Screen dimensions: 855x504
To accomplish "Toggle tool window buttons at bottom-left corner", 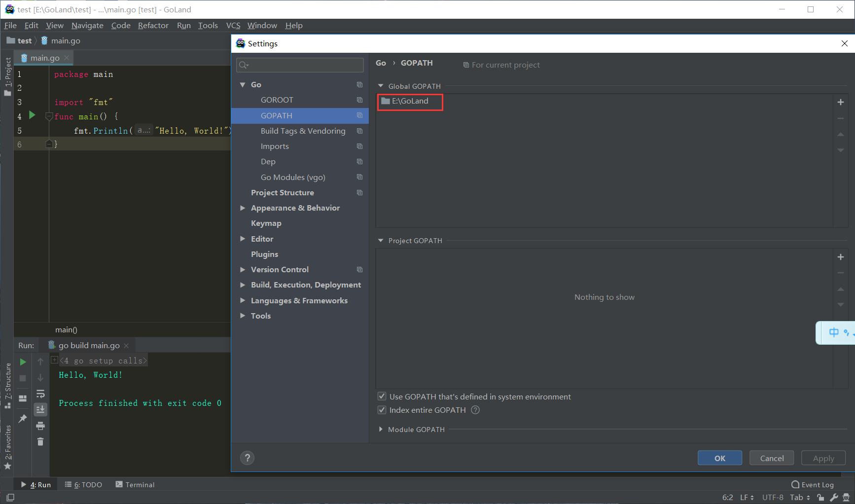I will point(10,498).
